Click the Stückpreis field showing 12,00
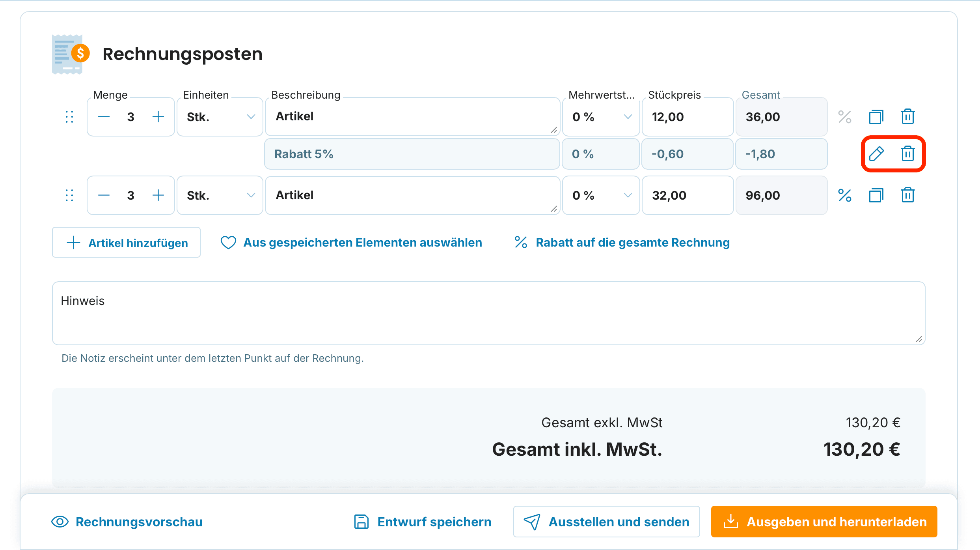980x550 pixels. coord(687,117)
